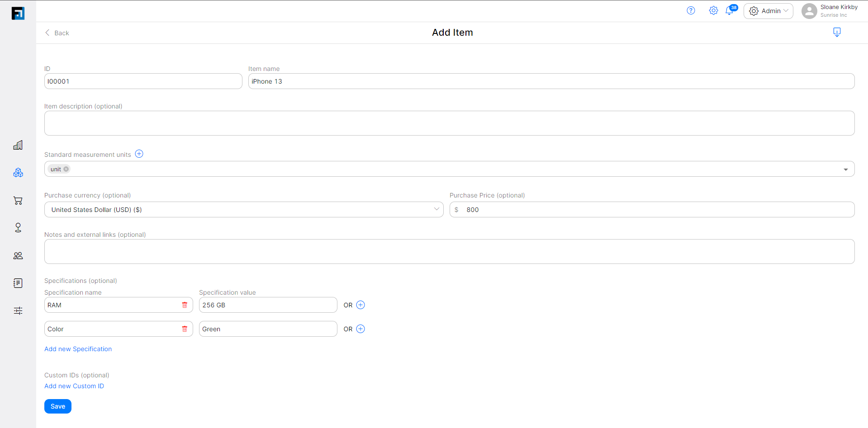Add an alternative value for the Color specification
The height and width of the screenshot is (428, 868).
pyautogui.click(x=360, y=329)
